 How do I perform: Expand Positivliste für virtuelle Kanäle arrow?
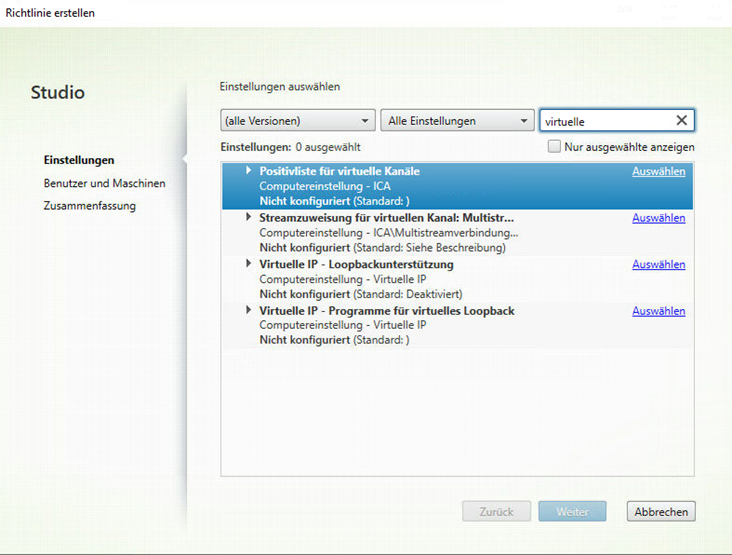point(249,171)
